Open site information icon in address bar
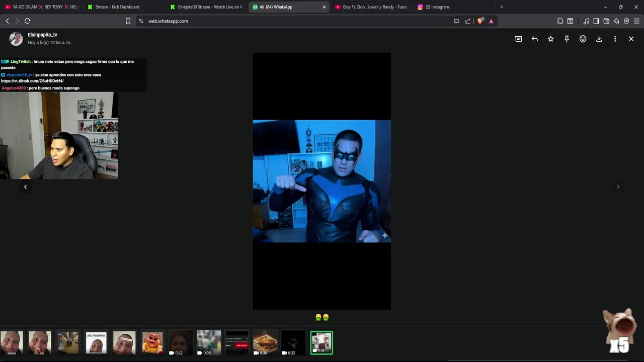644x362 pixels. click(x=141, y=21)
